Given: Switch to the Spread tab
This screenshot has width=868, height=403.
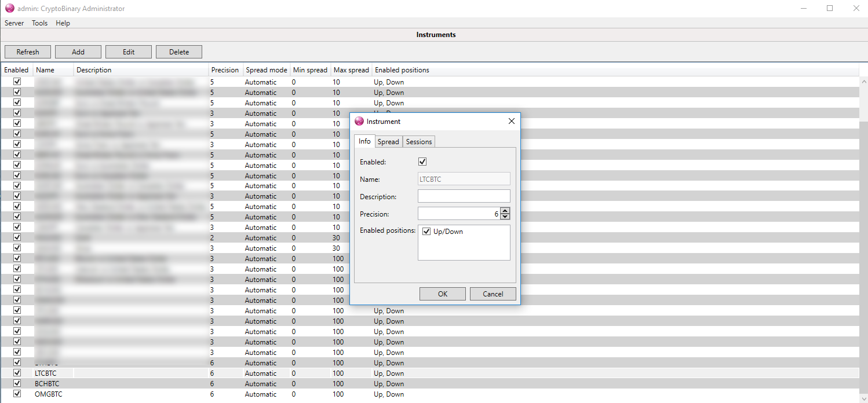Looking at the screenshot, I should 388,142.
